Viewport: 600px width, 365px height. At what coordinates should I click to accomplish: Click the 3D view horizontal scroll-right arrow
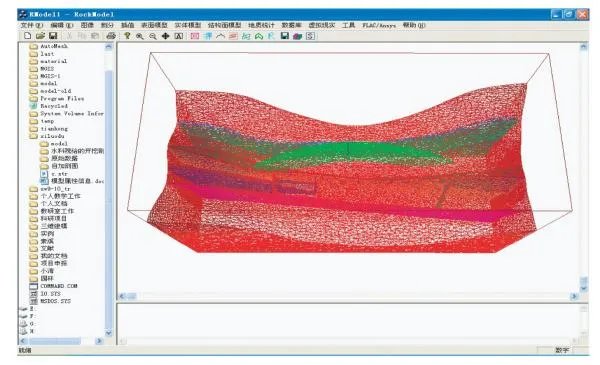pos(574,296)
